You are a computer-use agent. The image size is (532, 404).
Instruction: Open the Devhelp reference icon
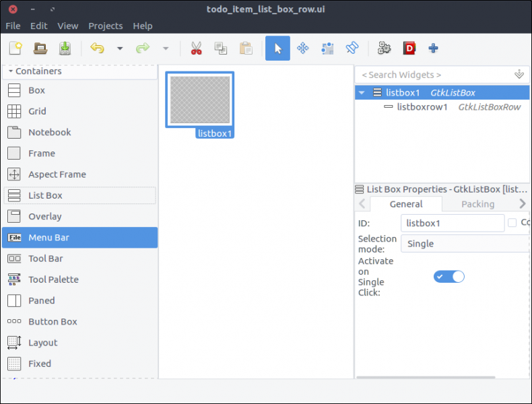tap(409, 48)
